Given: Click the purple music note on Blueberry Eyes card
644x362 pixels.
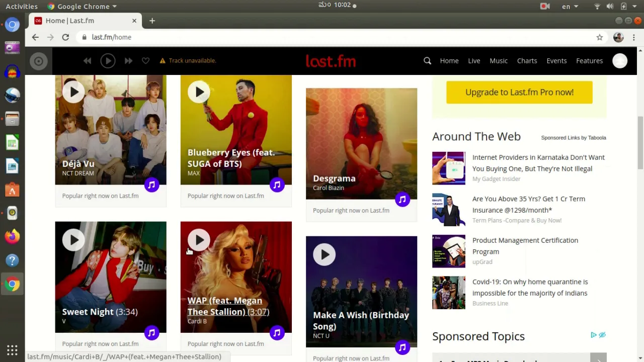Looking at the screenshot, I should [277, 185].
